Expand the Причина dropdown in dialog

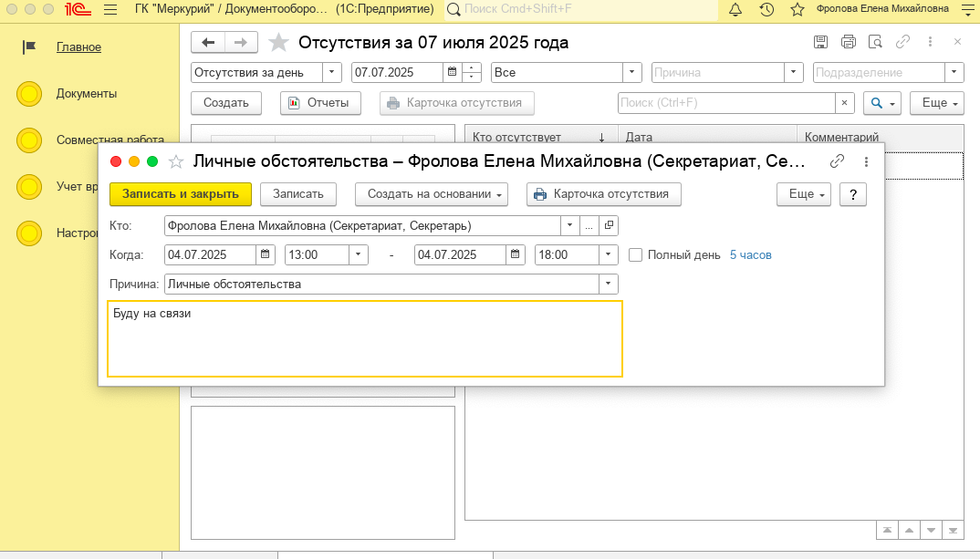point(608,285)
